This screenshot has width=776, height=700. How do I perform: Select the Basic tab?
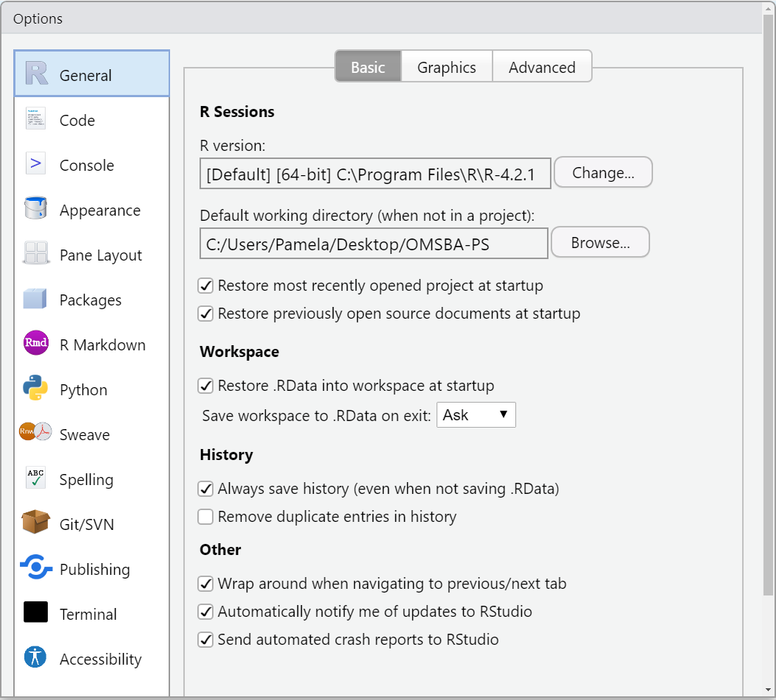[368, 67]
